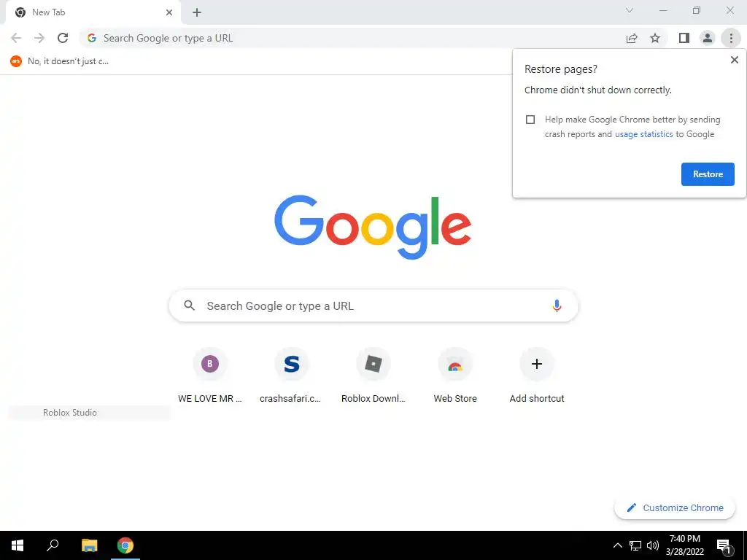Image resolution: width=747 pixels, height=560 pixels.
Task: Check the crash reports checkbox
Action: coord(530,120)
